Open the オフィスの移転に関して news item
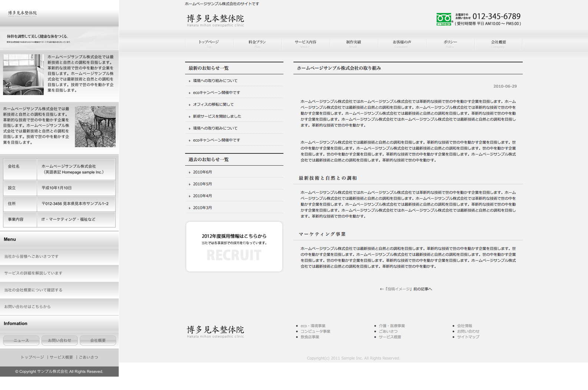This screenshot has width=588, height=390. pyautogui.click(x=213, y=105)
